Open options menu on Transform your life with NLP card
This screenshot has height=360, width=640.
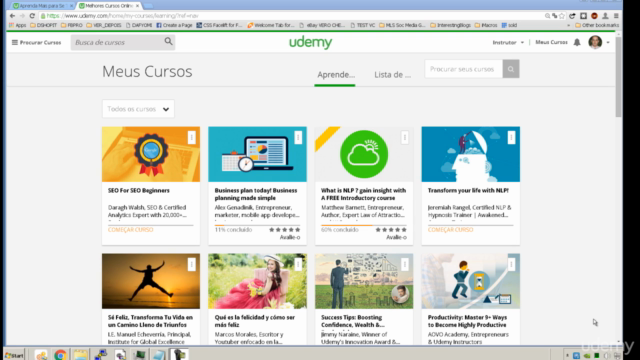click(x=511, y=138)
